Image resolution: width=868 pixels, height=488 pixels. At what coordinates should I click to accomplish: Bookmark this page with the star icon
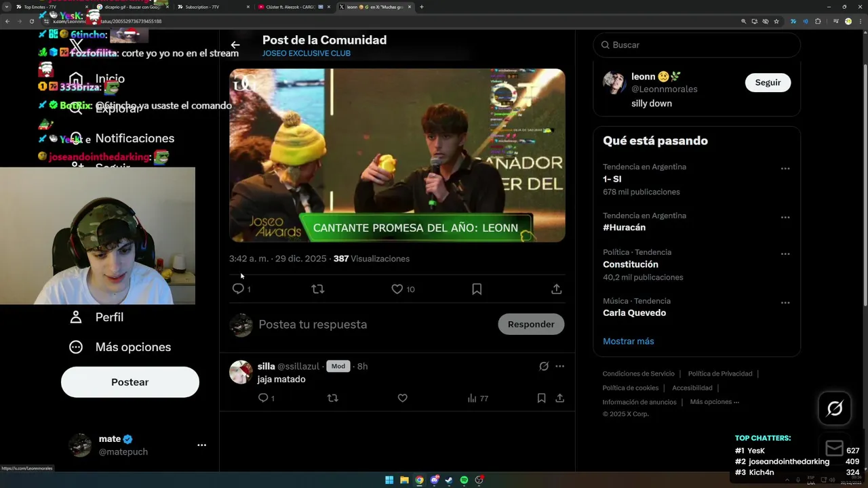point(776,21)
